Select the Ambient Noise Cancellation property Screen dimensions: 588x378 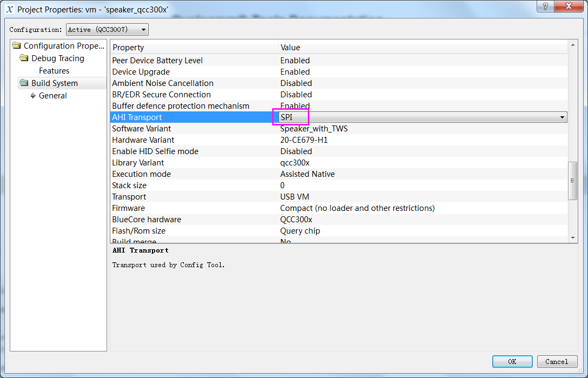click(x=339, y=83)
